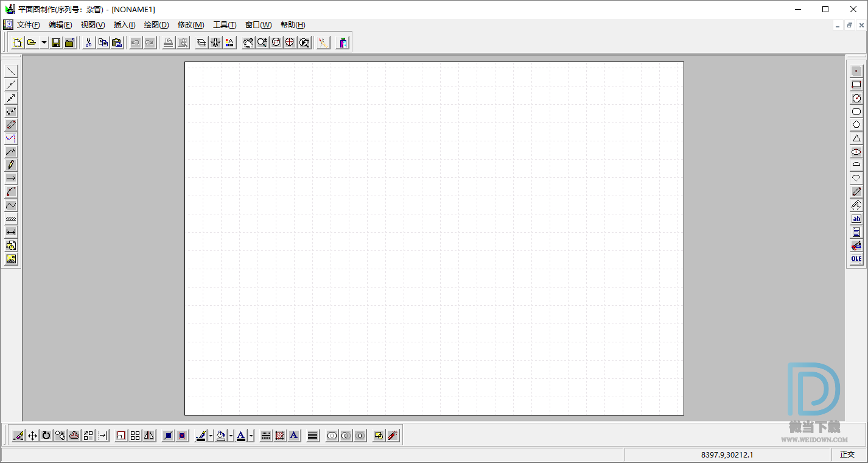Click the print icon in toolbar
Viewport: 868px width, 463px height.
168,43
